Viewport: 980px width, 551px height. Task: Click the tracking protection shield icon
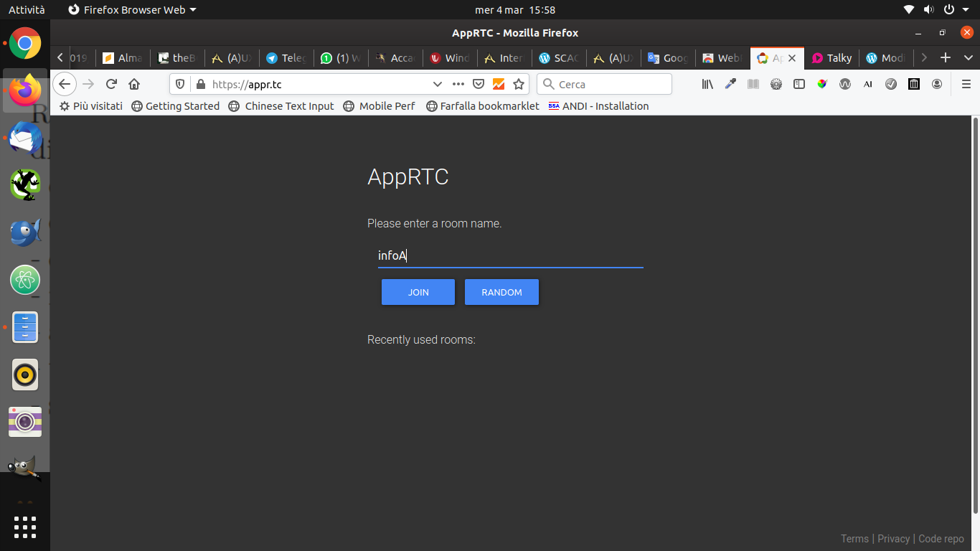[x=181, y=84]
